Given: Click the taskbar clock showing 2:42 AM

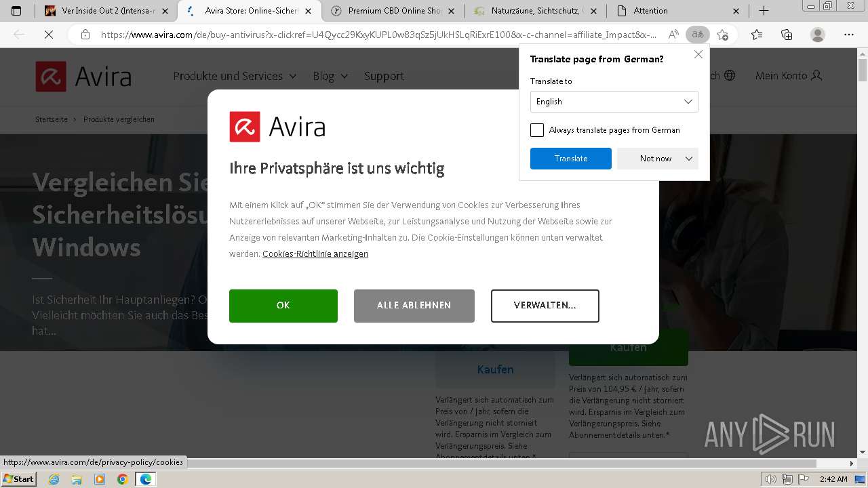Looking at the screenshot, I should (833, 479).
